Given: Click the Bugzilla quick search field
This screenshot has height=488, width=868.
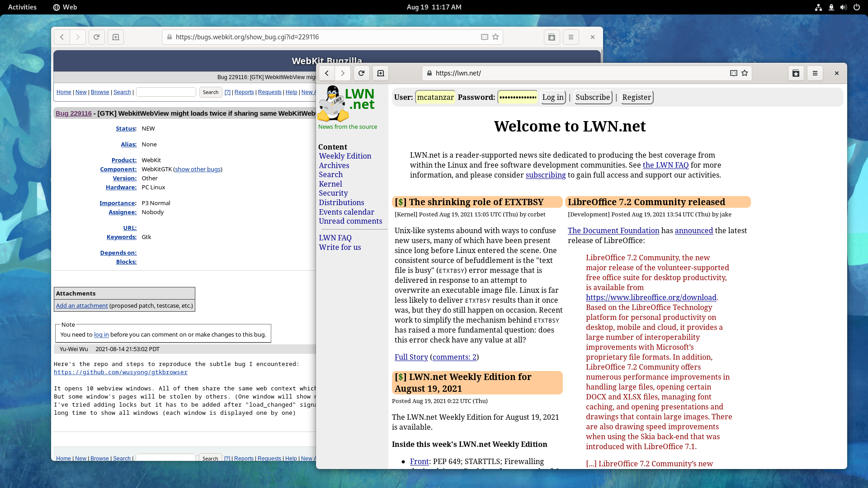Looking at the screenshot, I should [x=166, y=92].
